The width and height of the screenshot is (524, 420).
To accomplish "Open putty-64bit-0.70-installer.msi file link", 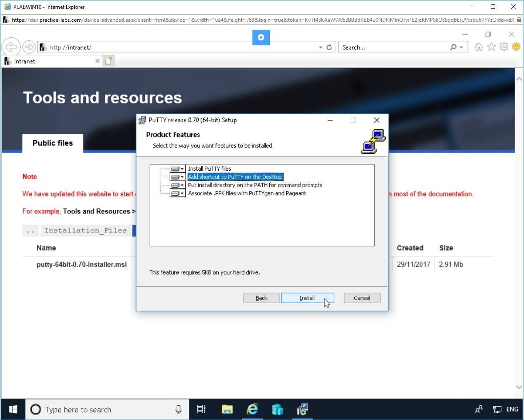I will point(81,264).
